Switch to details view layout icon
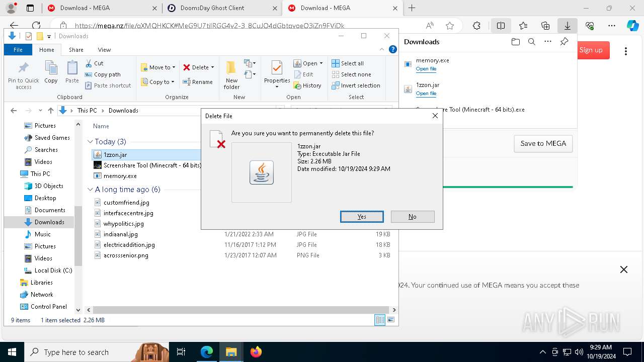 pos(380,320)
